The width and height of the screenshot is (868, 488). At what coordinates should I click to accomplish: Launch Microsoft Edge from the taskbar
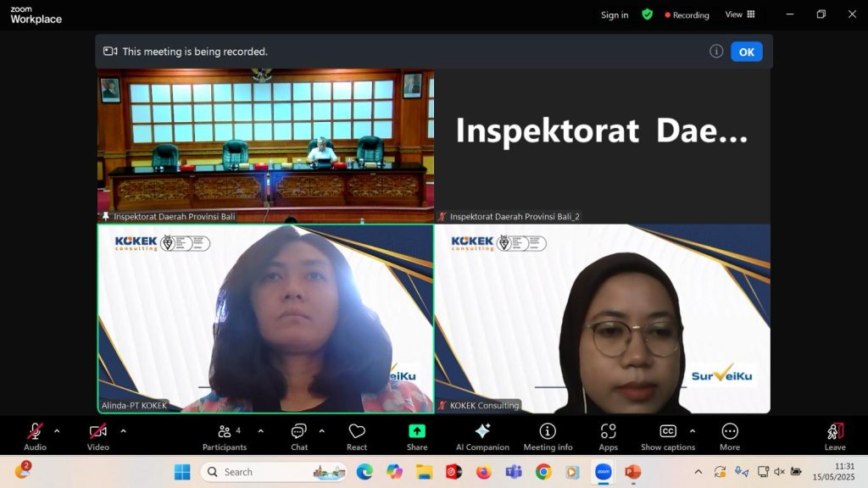[364, 472]
